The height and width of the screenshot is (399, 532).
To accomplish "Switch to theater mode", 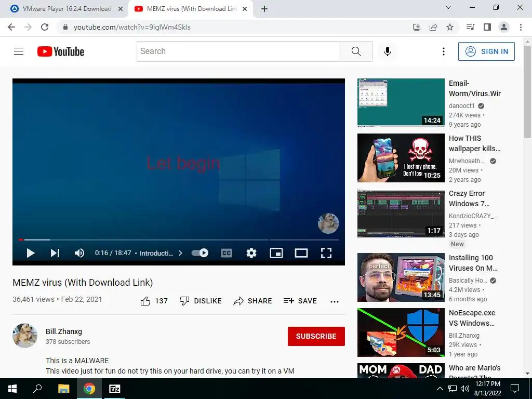I will coord(301,253).
